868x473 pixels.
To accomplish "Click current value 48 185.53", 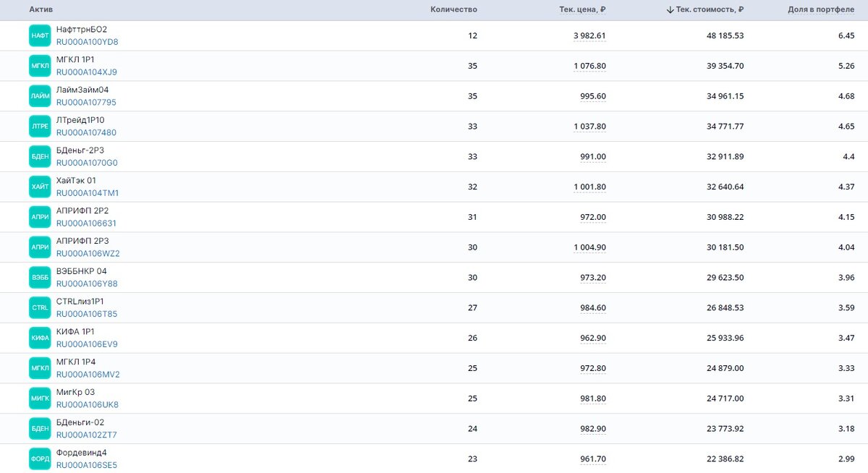I will click(x=726, y=35).
